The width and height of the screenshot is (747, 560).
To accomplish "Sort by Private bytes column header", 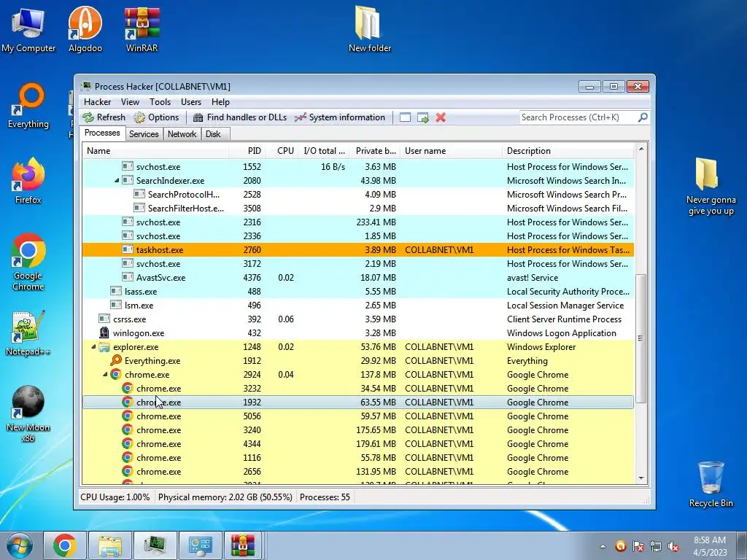I will coord(375,151).
